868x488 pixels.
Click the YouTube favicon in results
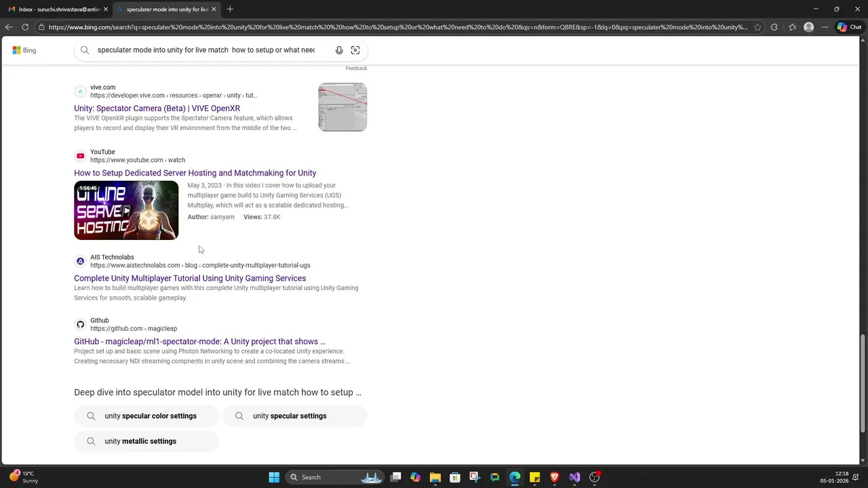pyautogui.click(x=80, y=156)
